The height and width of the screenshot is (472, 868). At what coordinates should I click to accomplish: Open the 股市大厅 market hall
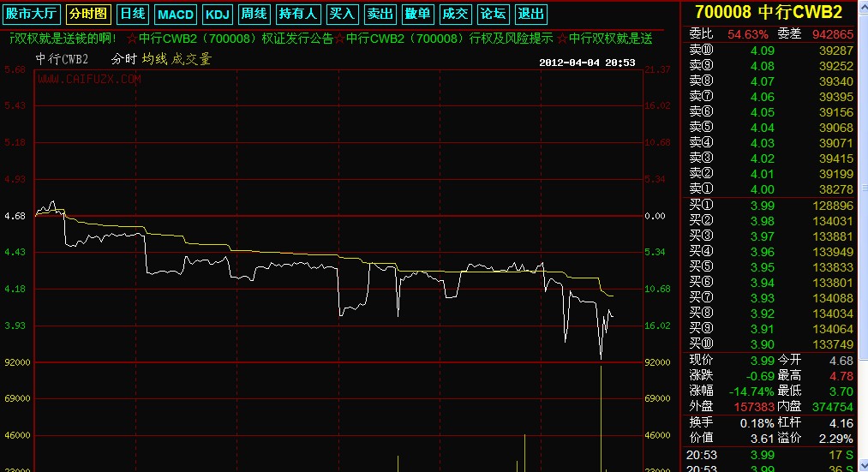point(31,14)
